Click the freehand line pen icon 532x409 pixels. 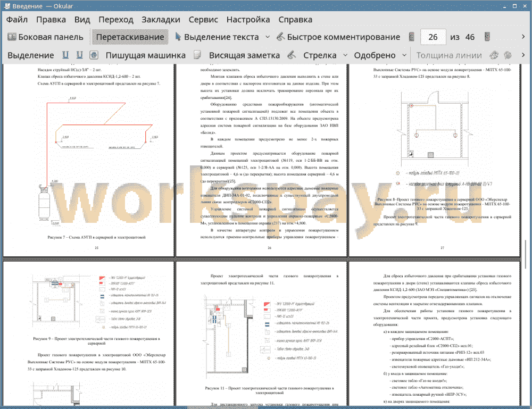tap(292, 55)
